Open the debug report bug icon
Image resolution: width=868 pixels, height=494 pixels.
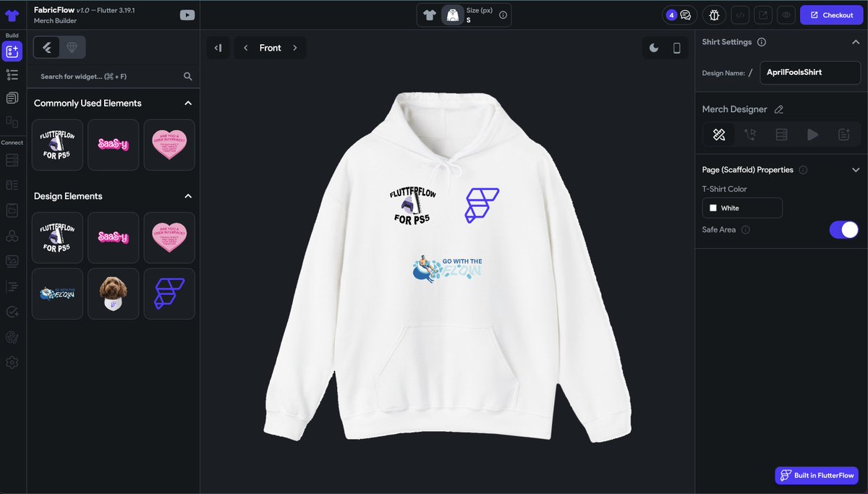pyautogui.click(x=714, y=14)
